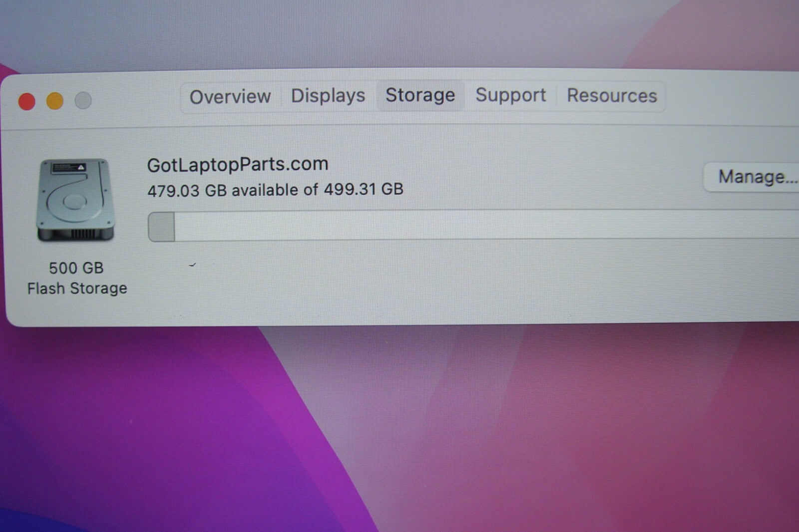Select the Storage tab
Screen dimensions: 799x532
(420, 95)
